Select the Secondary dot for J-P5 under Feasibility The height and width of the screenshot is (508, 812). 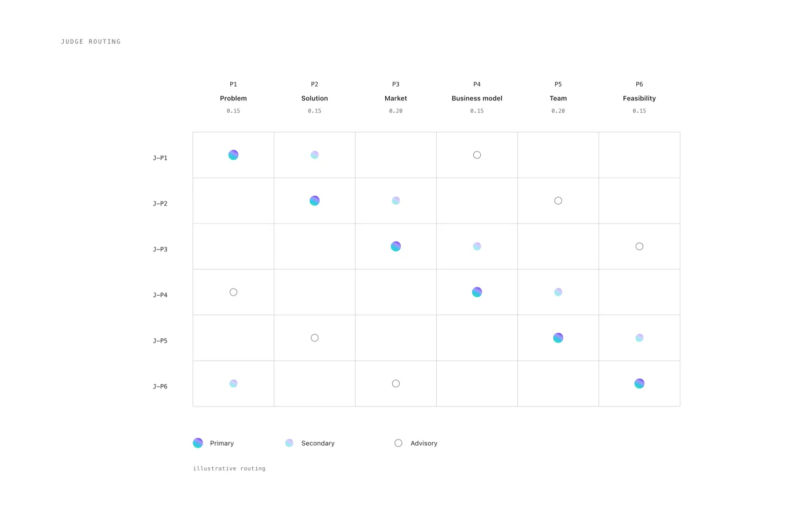[x=639, y=338]
